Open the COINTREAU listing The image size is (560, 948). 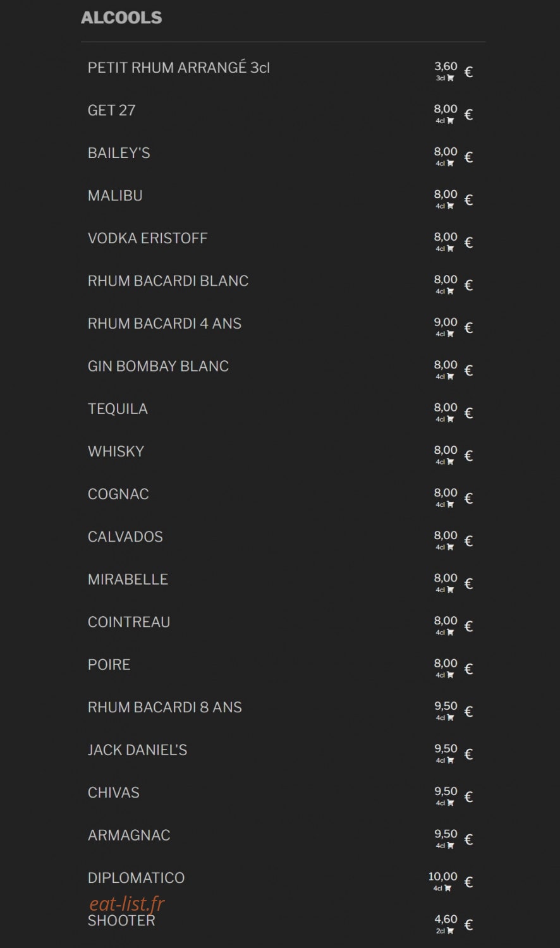coord(129,622)
